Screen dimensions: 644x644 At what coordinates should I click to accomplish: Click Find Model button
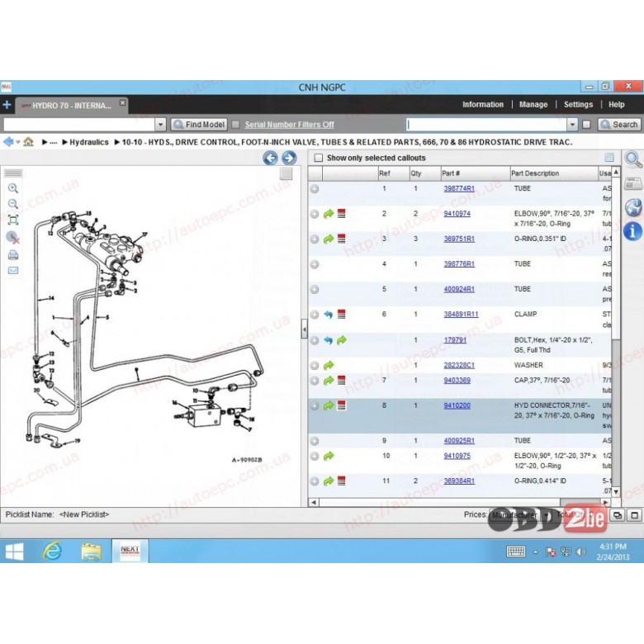click(199, 125)
